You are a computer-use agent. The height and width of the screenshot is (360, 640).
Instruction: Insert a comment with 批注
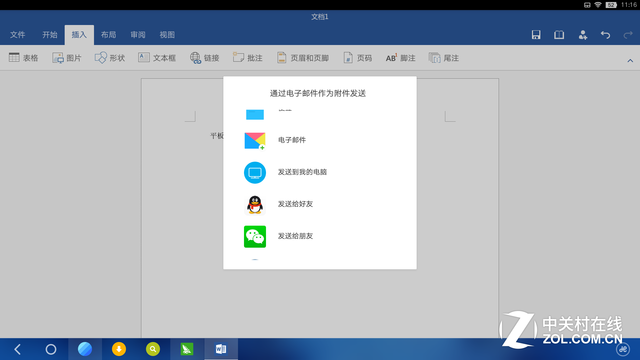[x=247, y=58]
